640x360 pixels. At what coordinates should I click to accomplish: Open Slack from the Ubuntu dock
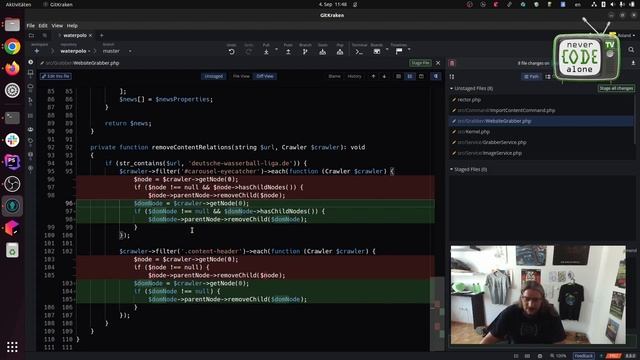click(12, 140)
